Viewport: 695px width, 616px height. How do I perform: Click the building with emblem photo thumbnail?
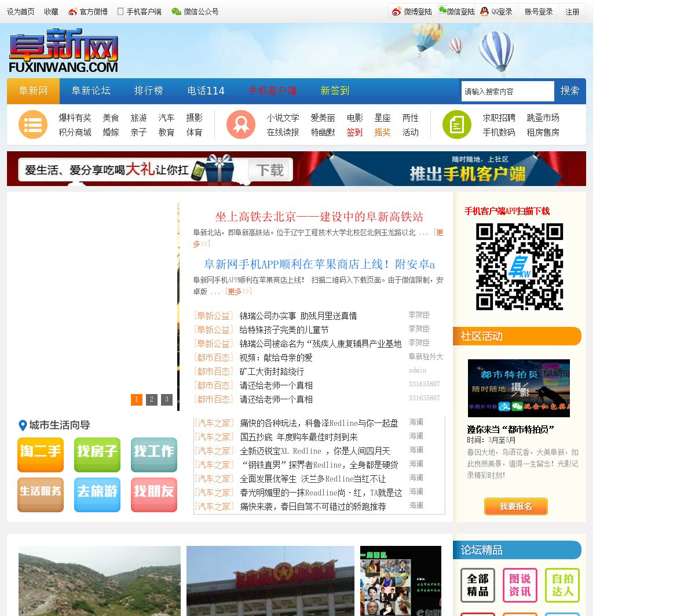coord(270,581)
